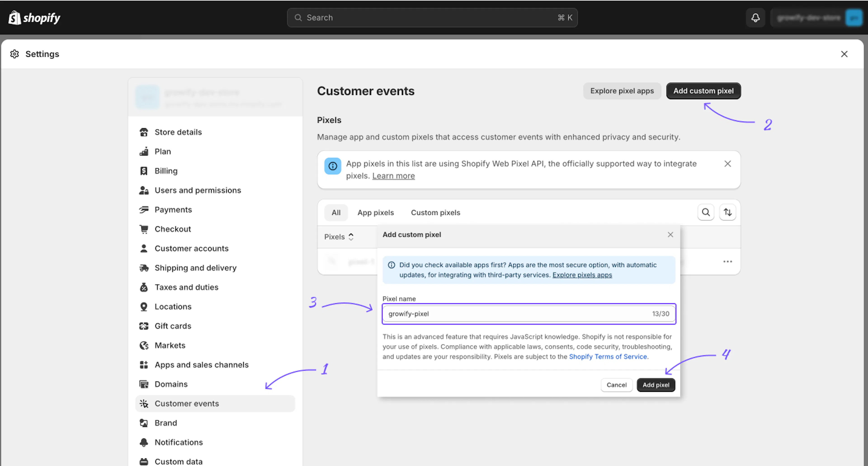
Task: Open the three-dot menu on pixel row
Action: pyautogui.click(x=727, y=261)
